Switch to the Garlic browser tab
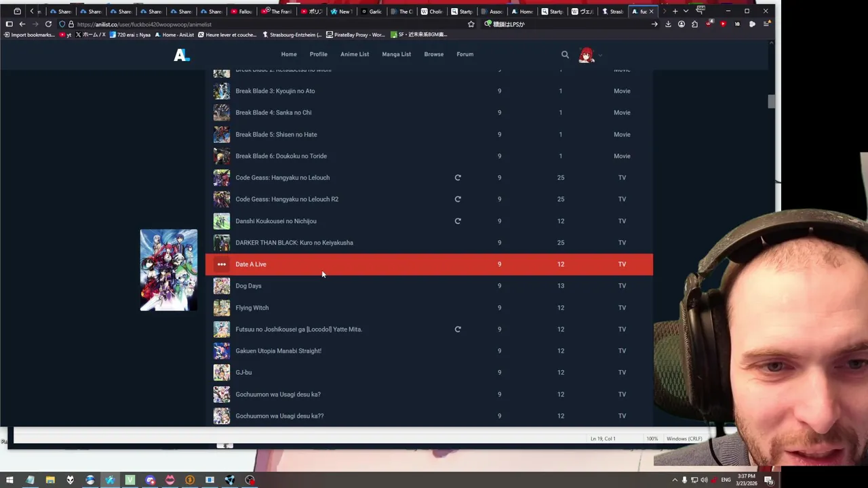Viewport: 868px width, 488px height. click(x=372, y=12)
